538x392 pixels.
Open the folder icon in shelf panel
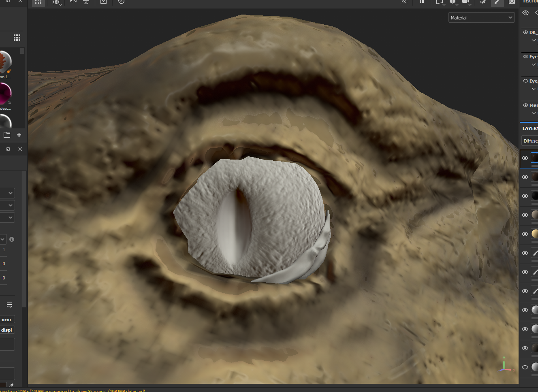coord(7,135)
